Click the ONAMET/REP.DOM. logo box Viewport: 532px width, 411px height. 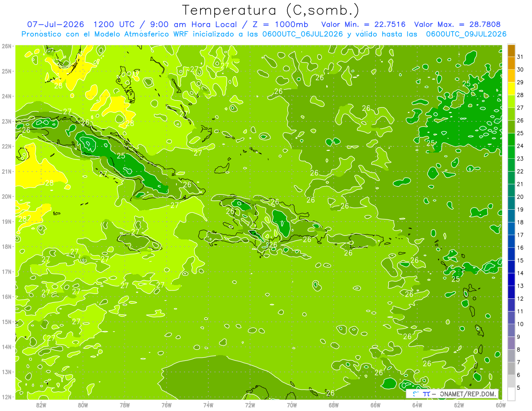pyautogui.click(x=452, y=394)
